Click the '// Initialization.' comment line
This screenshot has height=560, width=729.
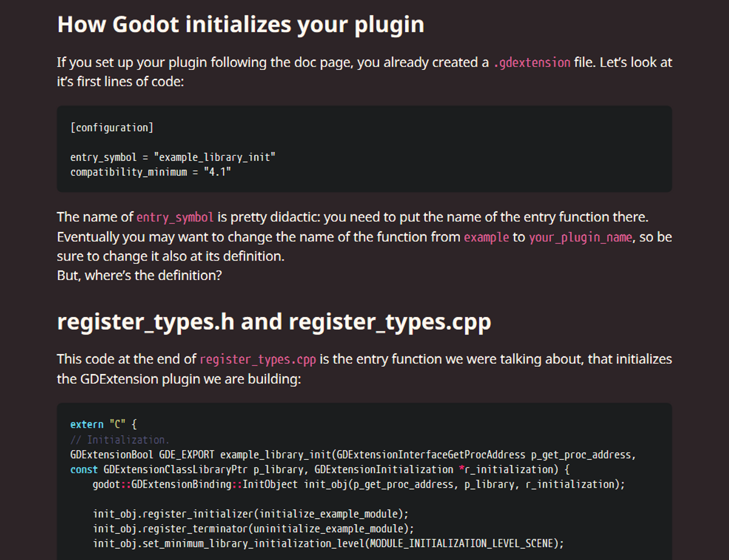pyautogui.click(x=120, y=440)
